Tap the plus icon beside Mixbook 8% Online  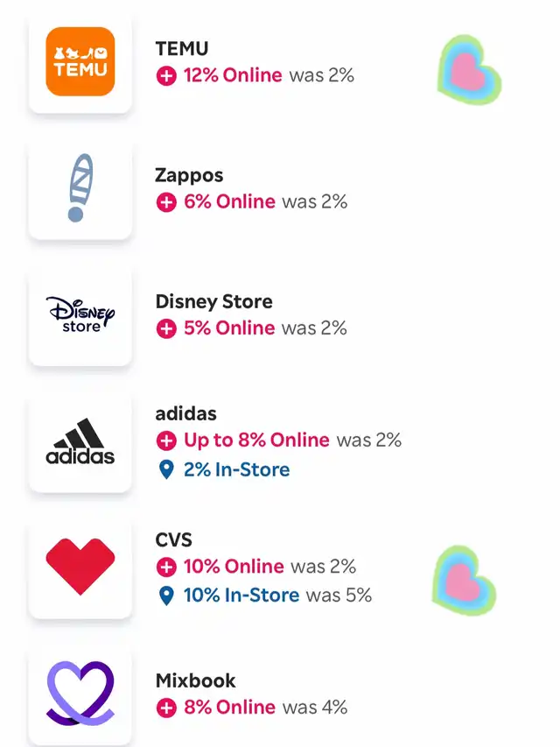point(166,708)
